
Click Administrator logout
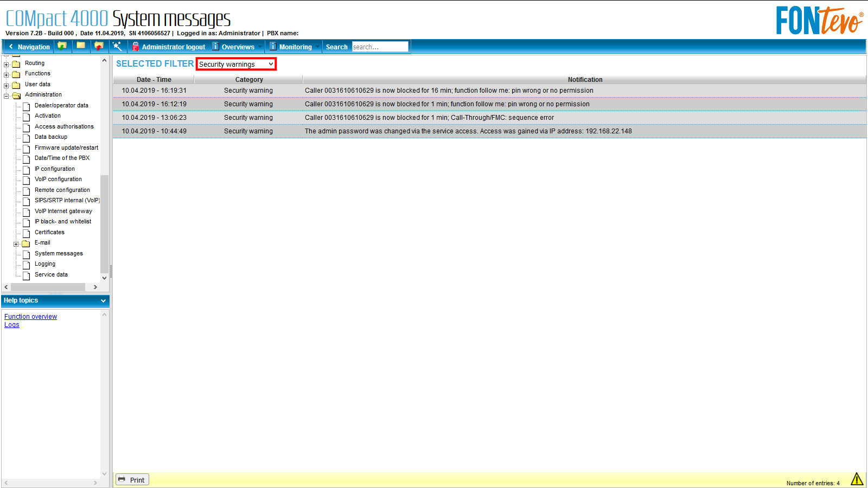point(174,47)
